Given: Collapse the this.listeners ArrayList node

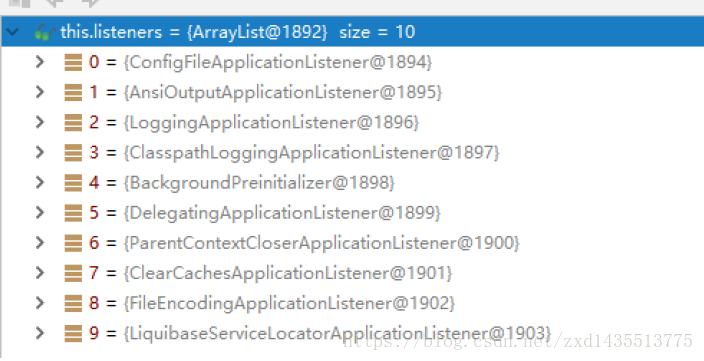Looking at the screenshot, I should pos(13,32).
